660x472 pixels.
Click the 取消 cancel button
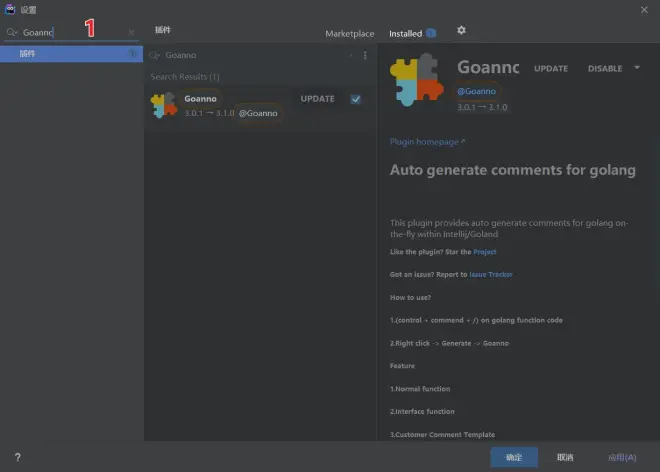pyautogui.click(x=565, y=457)
